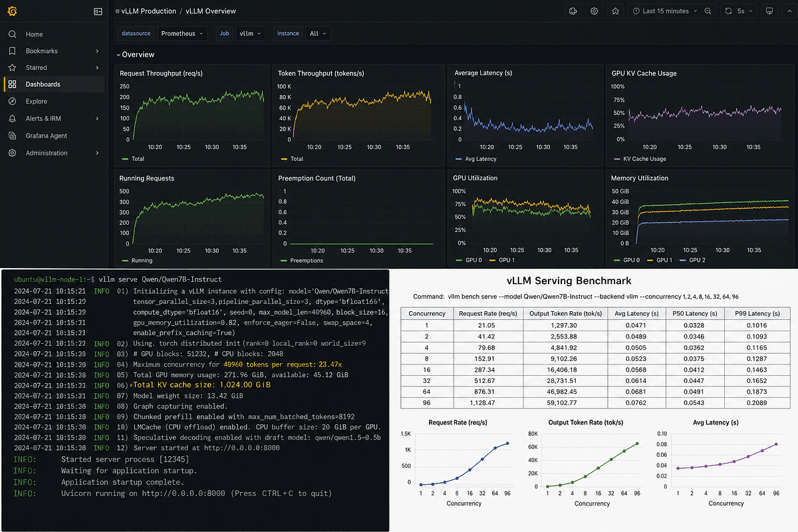Click terminal line 'Server started at http://0.0.0.0:8000'

[x=206, y=448]
